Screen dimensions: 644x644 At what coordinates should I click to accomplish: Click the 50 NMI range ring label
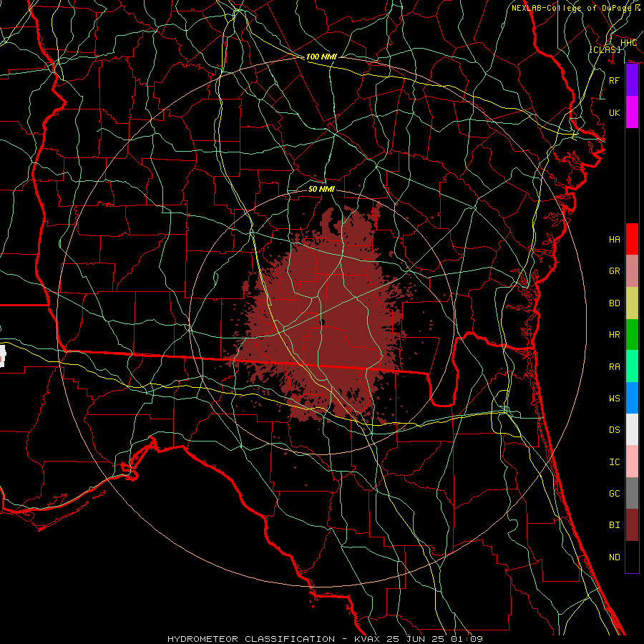coord(321,189)
